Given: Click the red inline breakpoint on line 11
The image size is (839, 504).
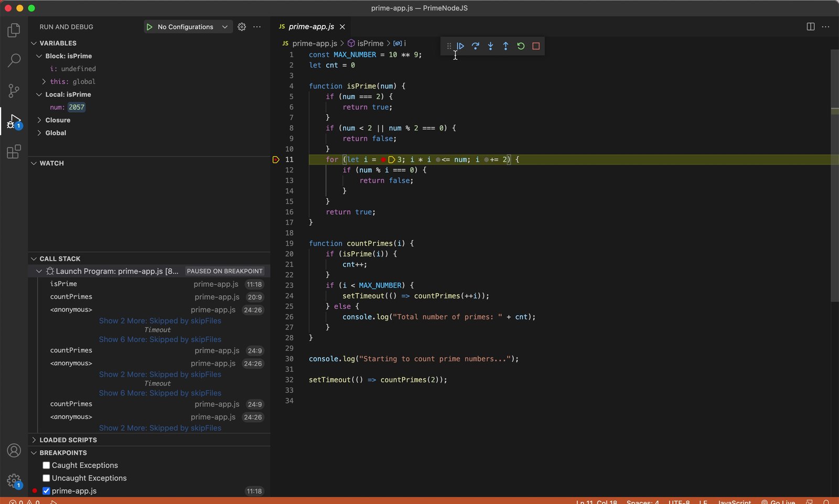Looking at the screenshot, I should [x=383, y=159].
